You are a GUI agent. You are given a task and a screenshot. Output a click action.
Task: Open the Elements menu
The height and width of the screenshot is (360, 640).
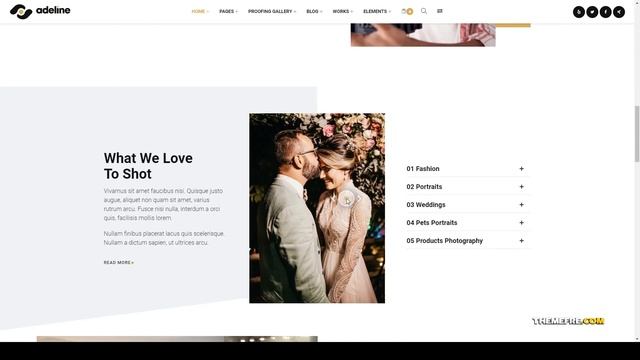pyautogui.click(x=377, y=11)
